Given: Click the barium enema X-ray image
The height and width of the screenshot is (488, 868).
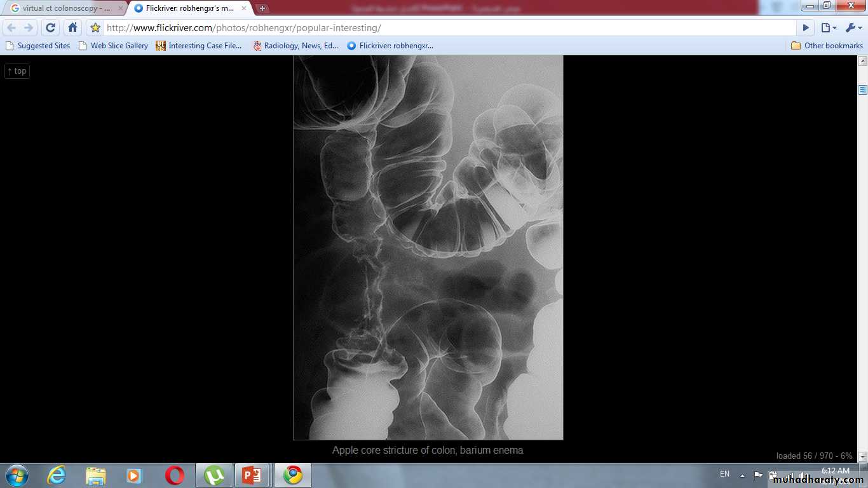Looking at the screenshot, I should click(428, 248).
